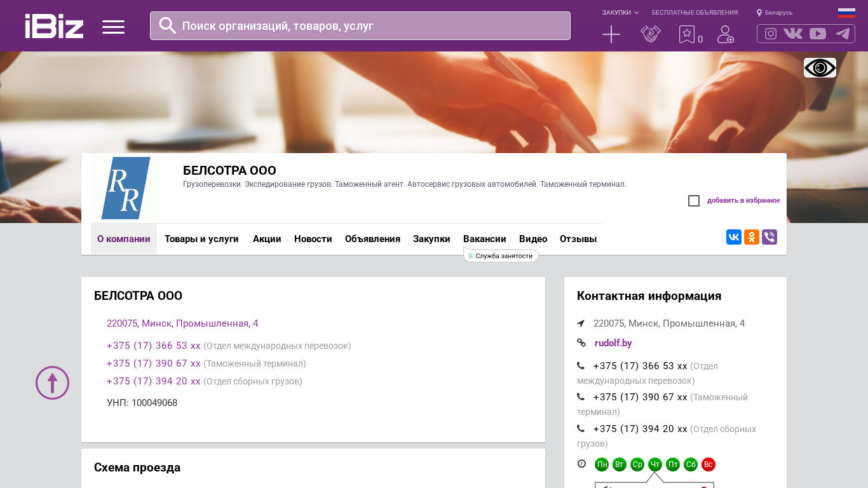Open the hamburger main menu

pos(113,27)
